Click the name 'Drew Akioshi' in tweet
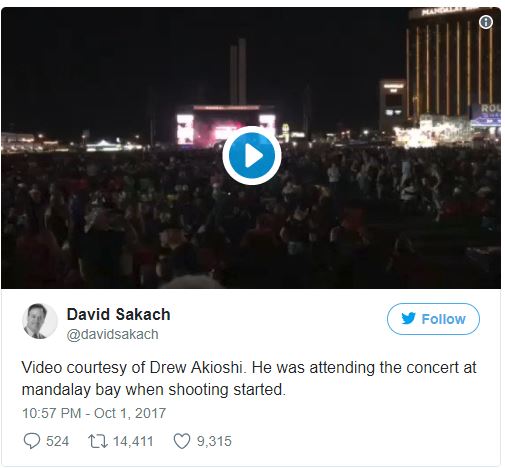Image resolution: width=505 pixels, height=468 pixels. pyautogui.click(x=197, y=368)
